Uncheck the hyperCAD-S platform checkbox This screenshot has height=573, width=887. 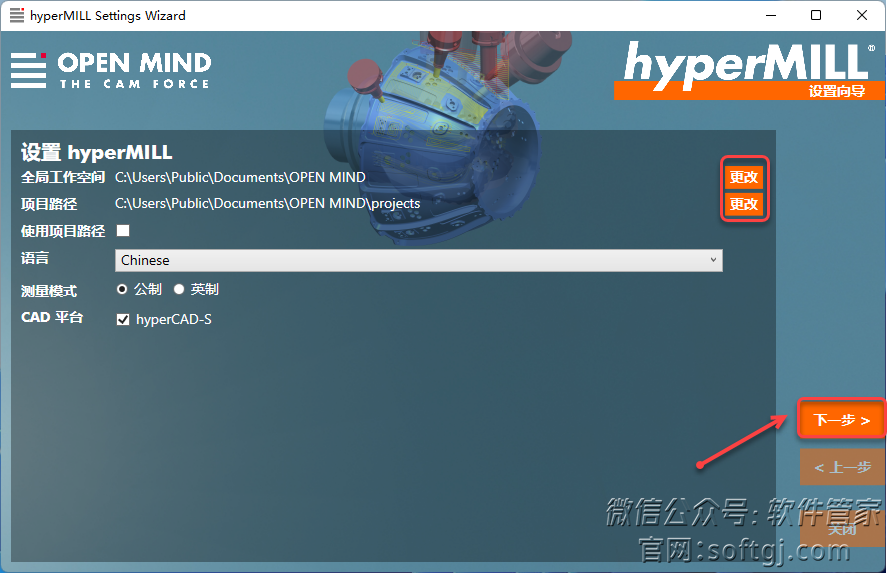(123, 320)
